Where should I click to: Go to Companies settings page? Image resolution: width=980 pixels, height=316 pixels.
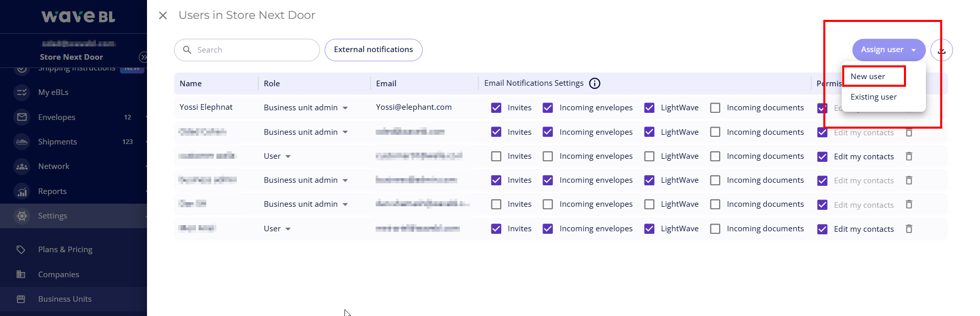59,275
